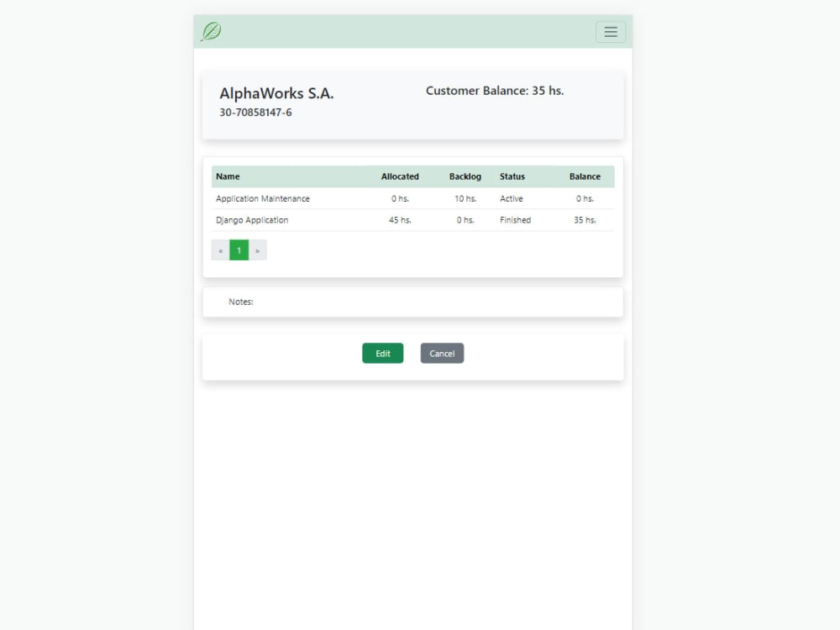The height and width of the screenshot is (630, 840).
Task: Click the Finished status of Django Application
Action: [x=514, y=219]
